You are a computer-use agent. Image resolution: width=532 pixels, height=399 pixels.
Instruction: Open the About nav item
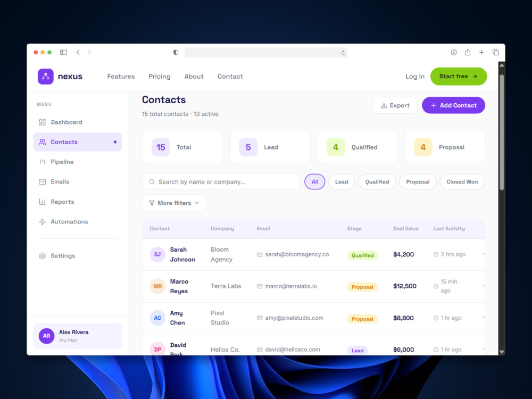(194, 76)
